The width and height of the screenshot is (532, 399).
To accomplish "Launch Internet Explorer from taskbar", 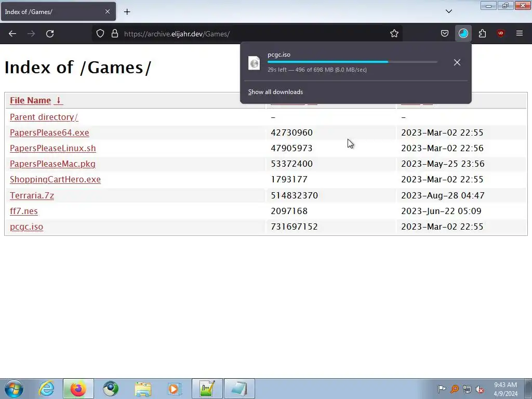I will 46,389.
